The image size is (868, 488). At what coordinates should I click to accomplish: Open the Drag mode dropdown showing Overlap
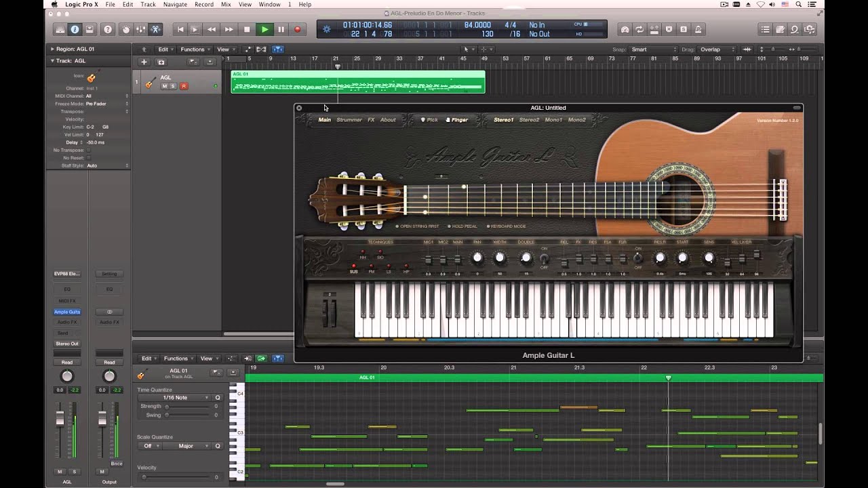click(x=717, y=49)
